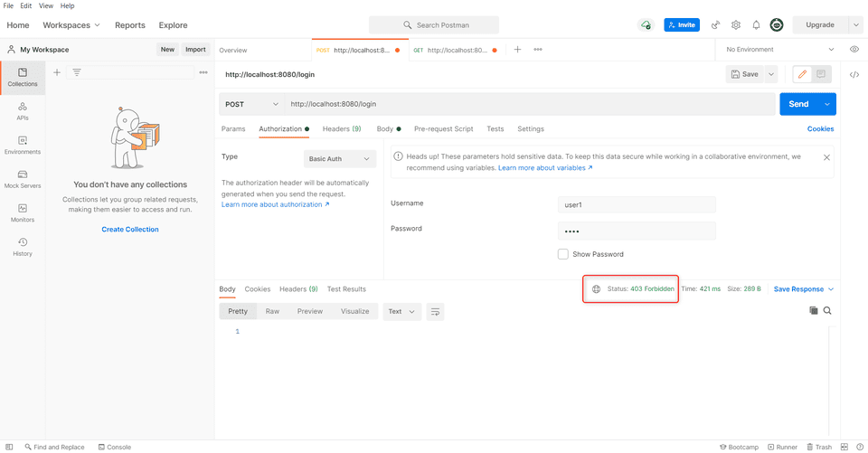
Task: Click the Username input field
Action: tap(637, 205)
